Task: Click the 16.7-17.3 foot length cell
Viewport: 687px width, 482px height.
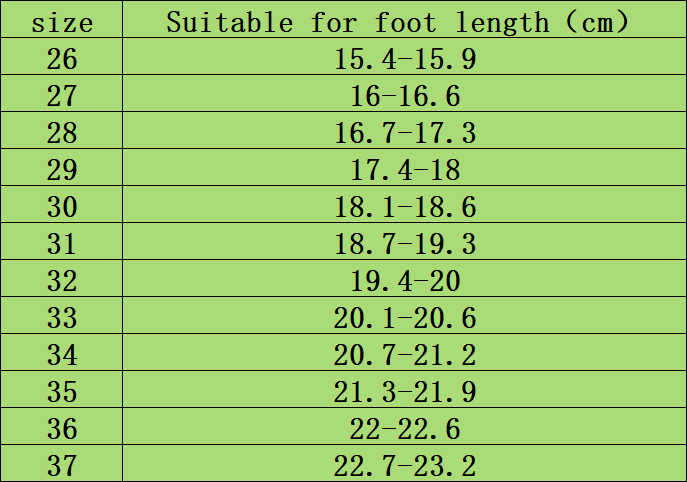Action: point(405,133)
